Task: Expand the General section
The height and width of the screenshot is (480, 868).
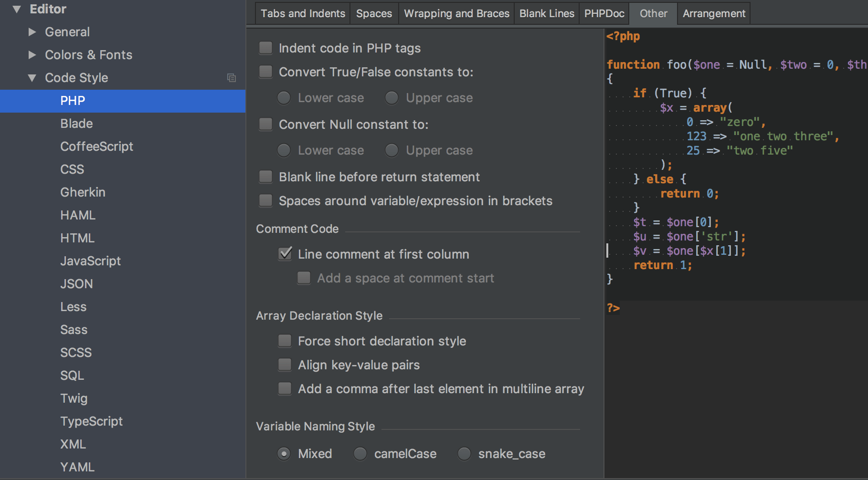Action: coord(32,31)
